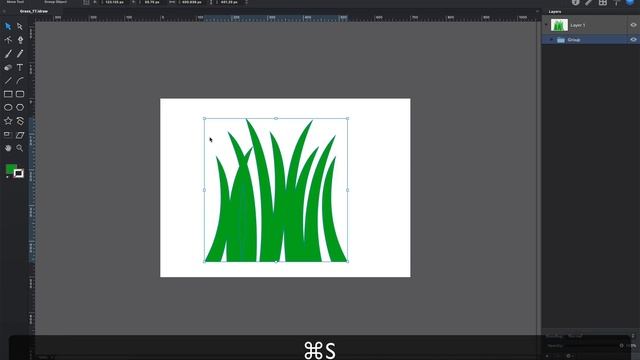Select the Brush tool

tap(8, 53)
